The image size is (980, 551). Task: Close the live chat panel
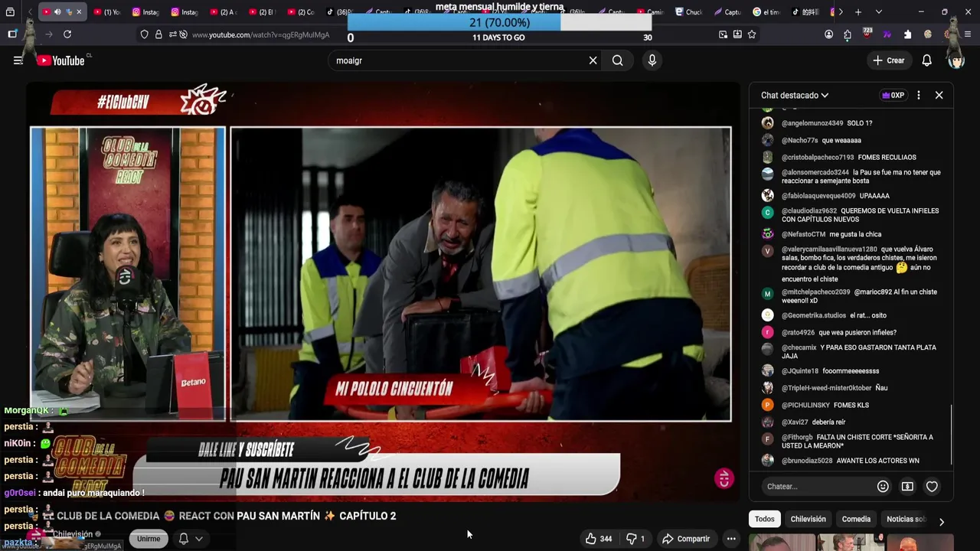coord(939,95)
